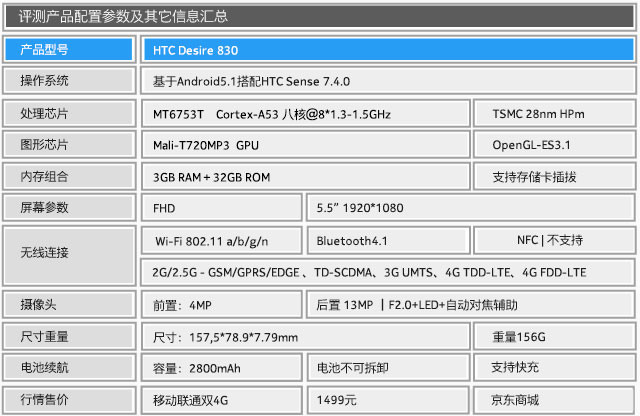The image size is (640, 416).
Task: Click the 'MT6753T Cortex-A53' processor cell
Action: [x=306, y=113]
